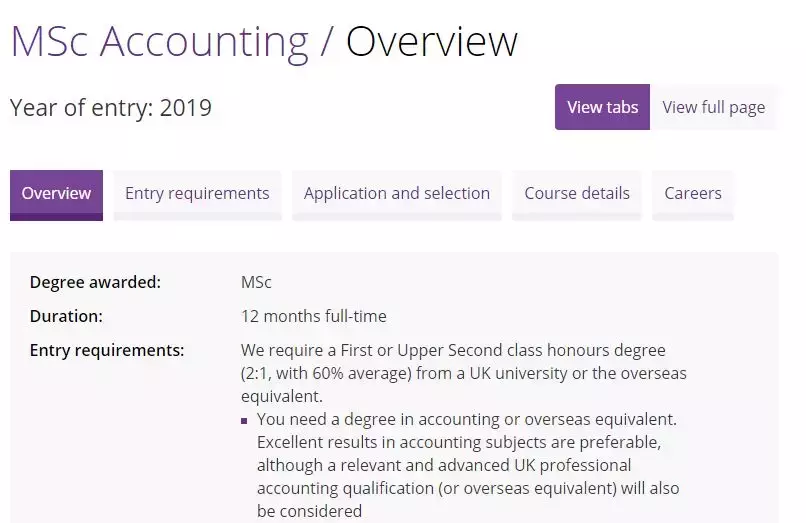Click 'You need a degree in accounting' line
This screenshot has height=523, width=806.
(466, 419)
